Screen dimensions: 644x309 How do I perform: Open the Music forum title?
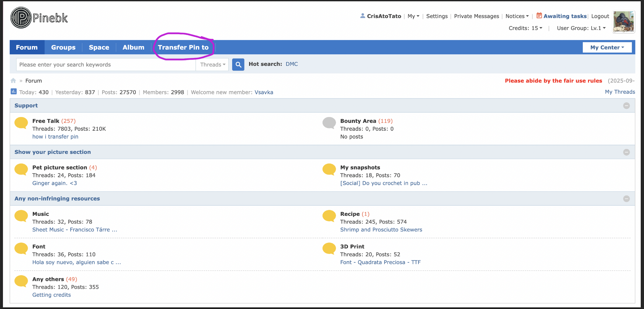(41, 214)
